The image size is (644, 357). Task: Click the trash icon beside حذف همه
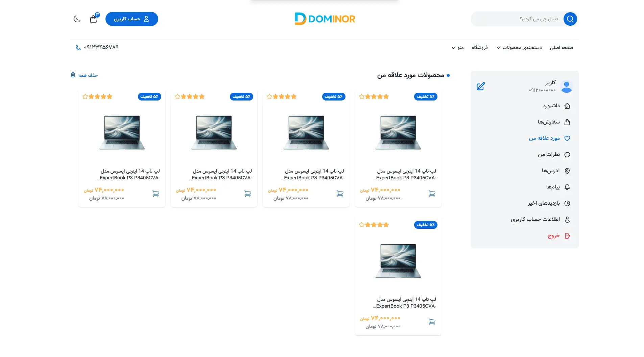73,75
